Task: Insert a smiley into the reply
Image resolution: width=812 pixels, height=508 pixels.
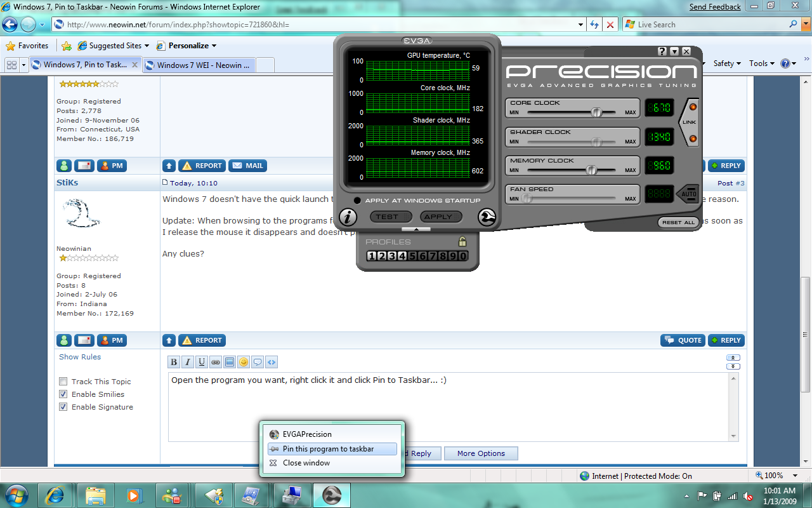Action: pyautogui.click(x=243, y=362)
